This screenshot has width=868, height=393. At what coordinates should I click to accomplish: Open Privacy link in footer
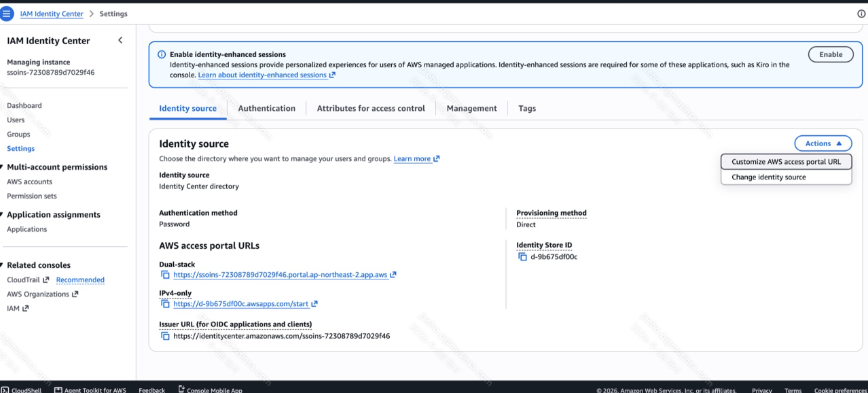pyautogui.click(x=761, y=390)
